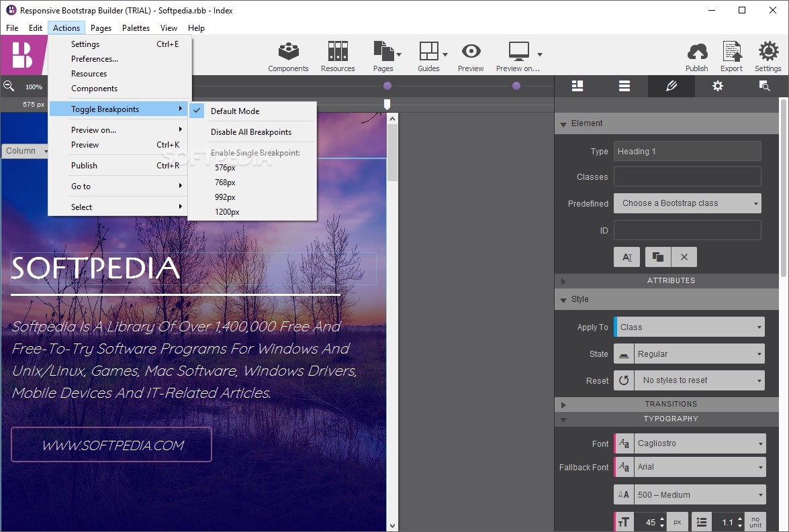Open the Pages menu
789x532 pixels.
(x=101, y=28)
